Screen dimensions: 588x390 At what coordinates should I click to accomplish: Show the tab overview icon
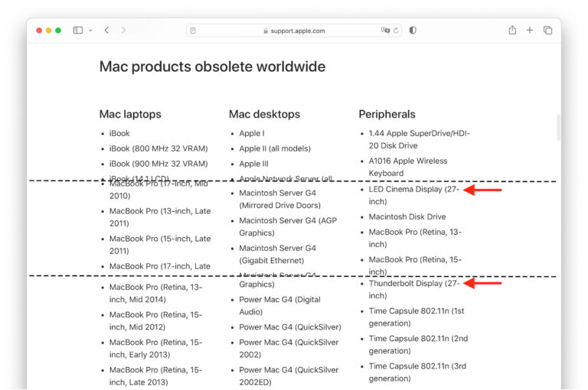tap(547, 31)
